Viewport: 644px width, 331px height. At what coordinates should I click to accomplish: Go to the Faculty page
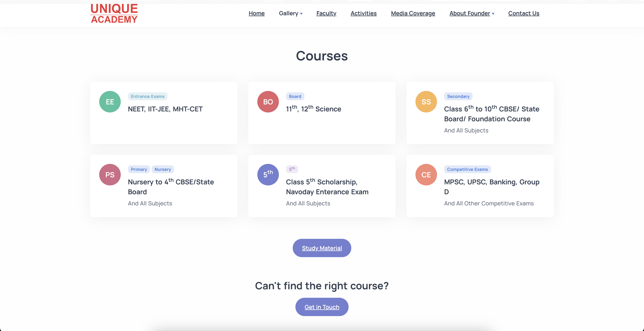coord(326,13)
